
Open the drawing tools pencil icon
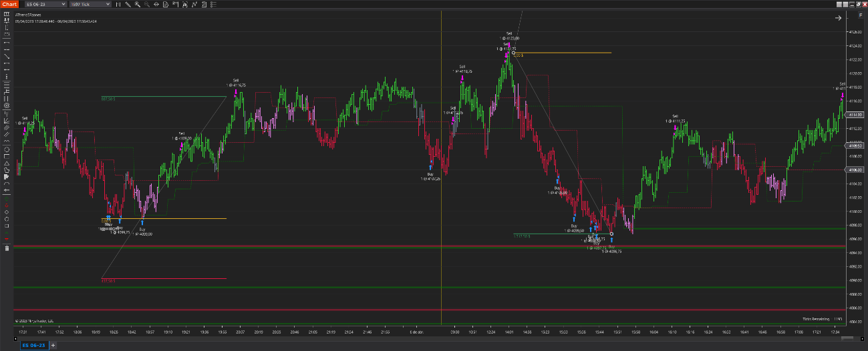[128, 4]
